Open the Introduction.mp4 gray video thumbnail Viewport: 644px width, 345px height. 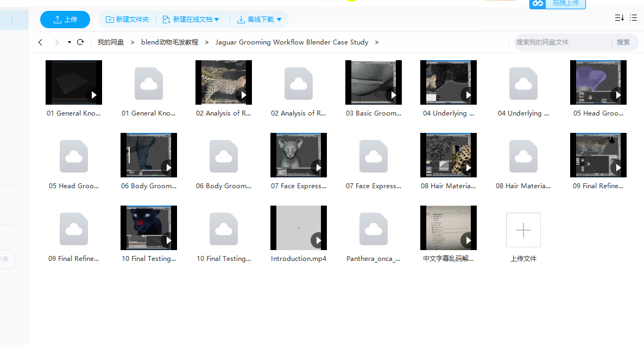coord(299,228)
